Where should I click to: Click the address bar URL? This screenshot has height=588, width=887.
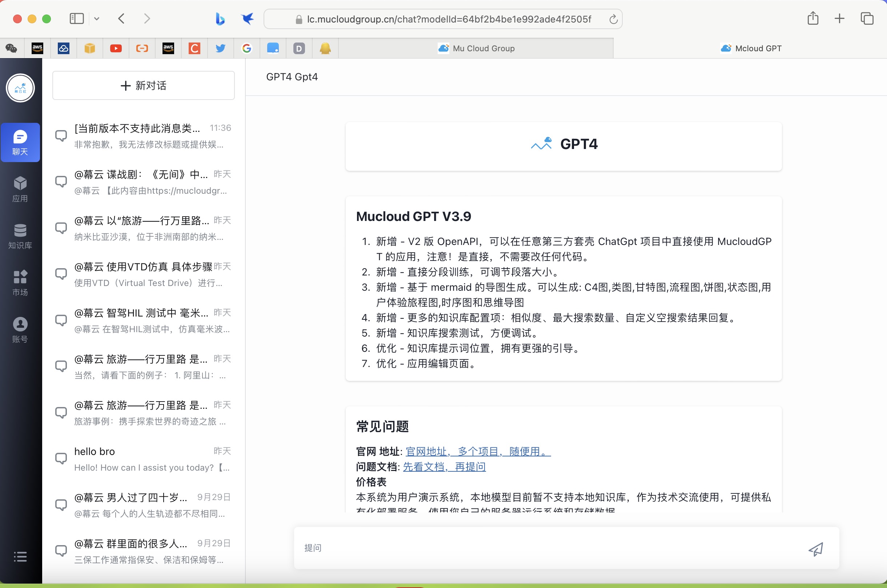coord(449,19)
